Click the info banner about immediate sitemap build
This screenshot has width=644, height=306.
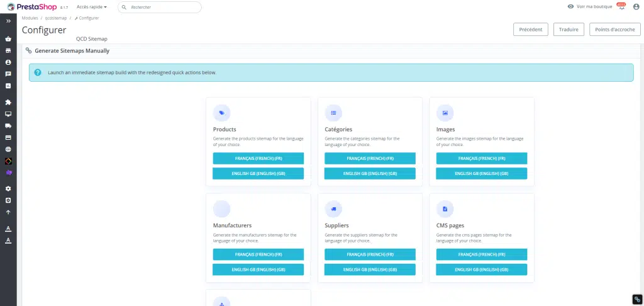click(x=331, y=72)
